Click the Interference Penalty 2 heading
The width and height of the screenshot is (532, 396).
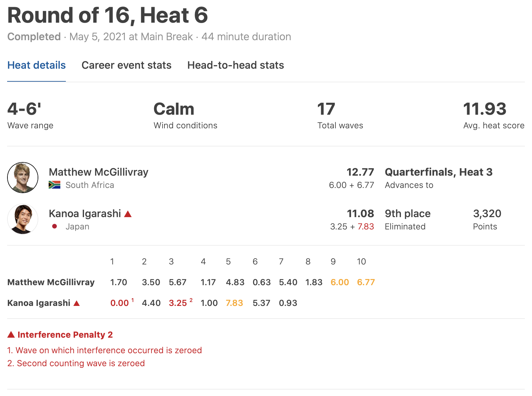65,335
